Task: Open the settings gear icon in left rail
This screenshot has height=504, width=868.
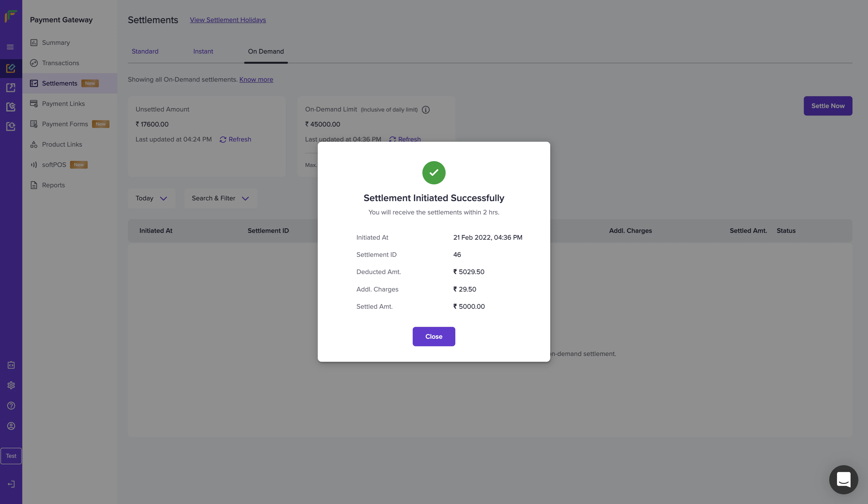Action: [11, 385]
